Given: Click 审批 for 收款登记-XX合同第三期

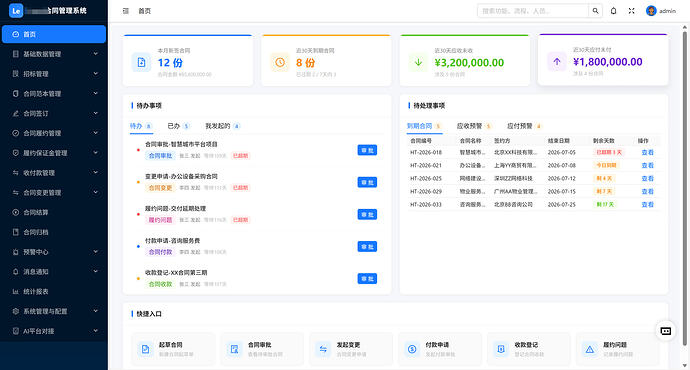Looking at the screenshot, I should pos(367,278).
